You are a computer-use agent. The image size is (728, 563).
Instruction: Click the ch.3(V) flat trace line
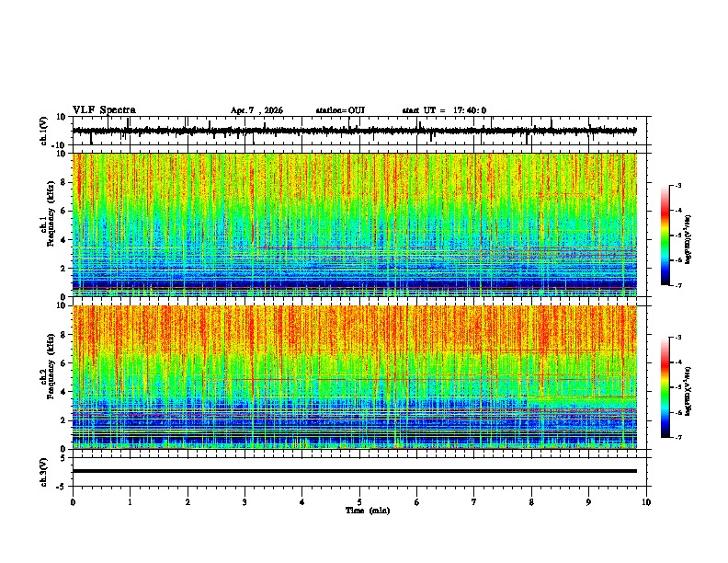355,471
